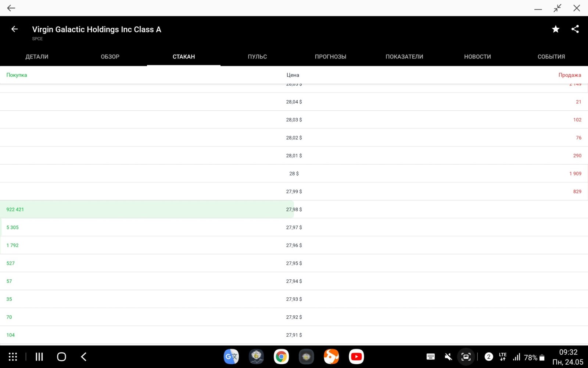
Task: Select the 28,03 $ price level
Action: [x=294, y=120]
